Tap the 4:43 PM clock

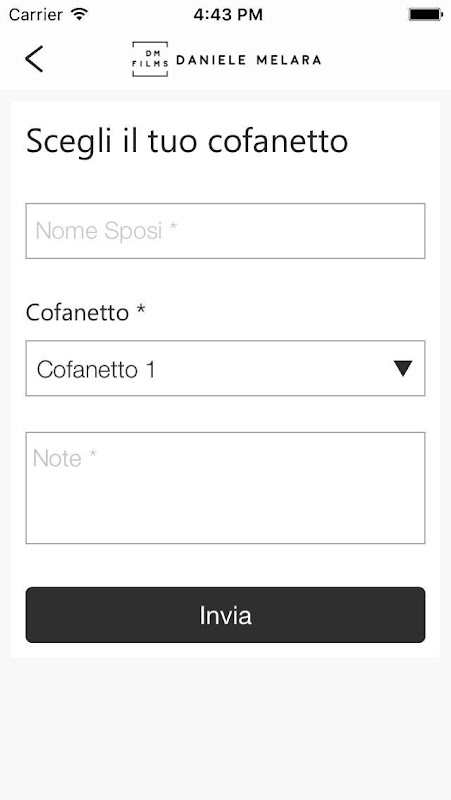(228, 15)
